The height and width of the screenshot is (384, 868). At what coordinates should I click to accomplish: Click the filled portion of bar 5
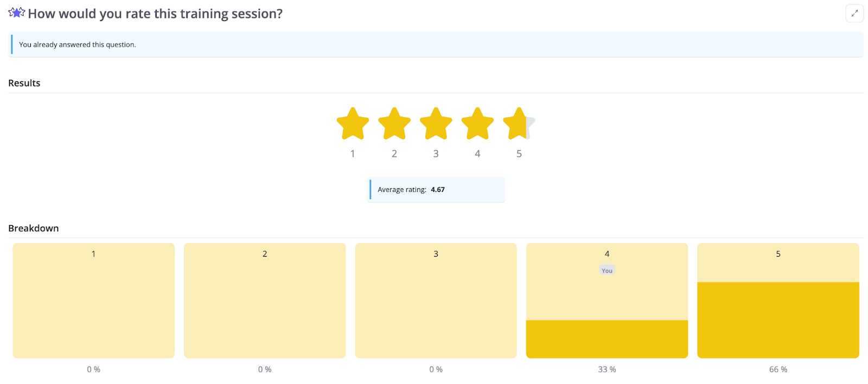tap(778, 320)
